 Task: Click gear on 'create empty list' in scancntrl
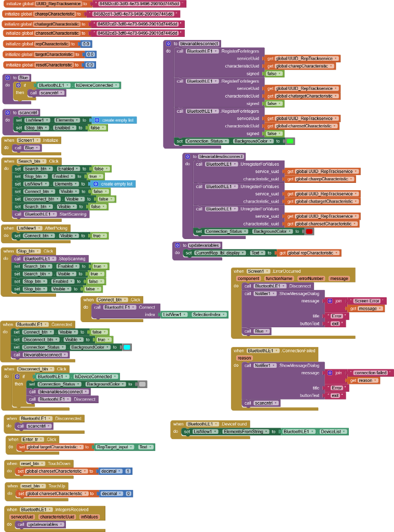(97, 120)
